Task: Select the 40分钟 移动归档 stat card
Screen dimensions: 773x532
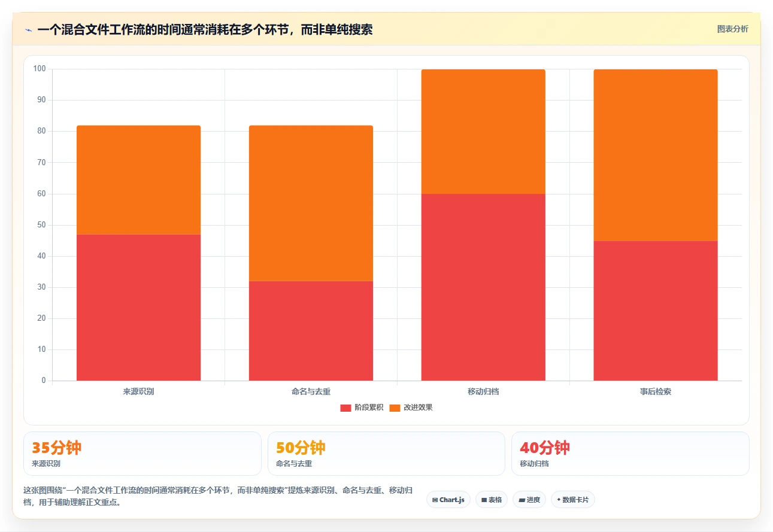Action: pos(630,454)
